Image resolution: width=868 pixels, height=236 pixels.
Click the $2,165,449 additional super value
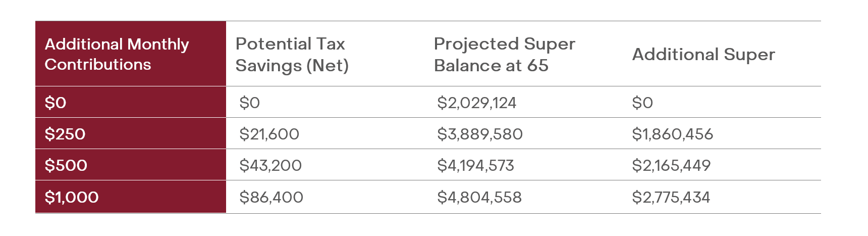point(671,165)
